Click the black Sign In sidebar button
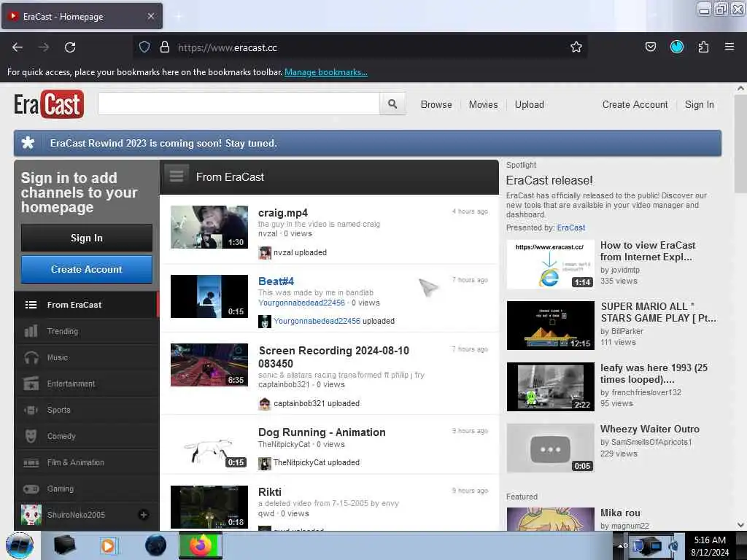This screenshot has height=560, width=747. point(86,238)
